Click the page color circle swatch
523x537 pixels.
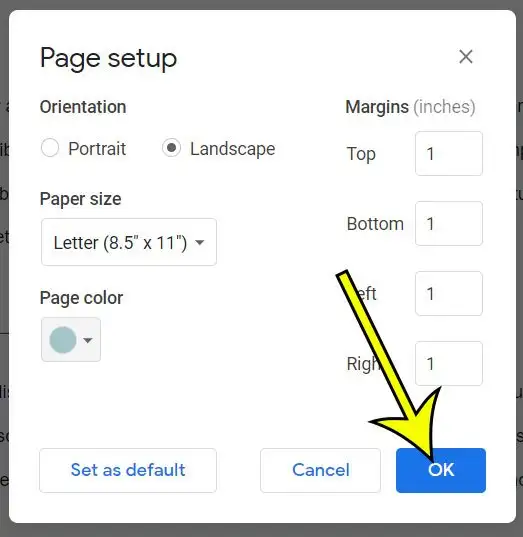(x=63, y=340)
